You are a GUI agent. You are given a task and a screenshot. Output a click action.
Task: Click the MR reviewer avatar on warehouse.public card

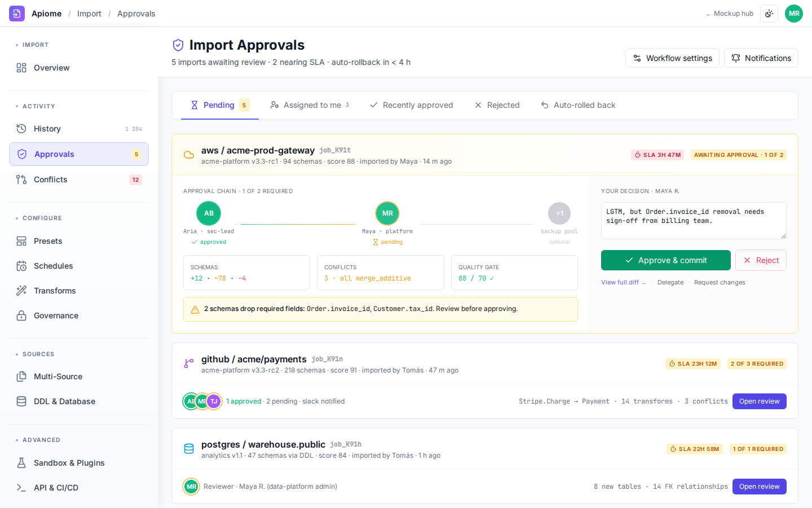[x=192, y=487]
